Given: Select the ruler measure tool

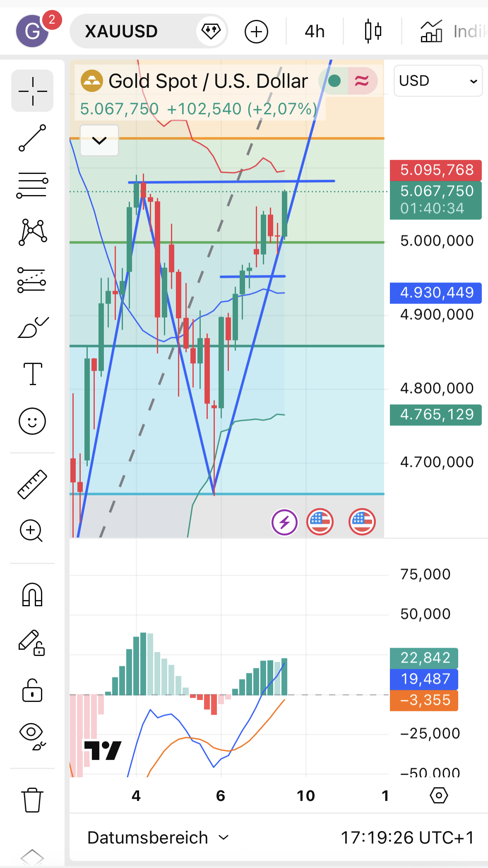Looking at the screenshot, I should click(x=32, y=484).
